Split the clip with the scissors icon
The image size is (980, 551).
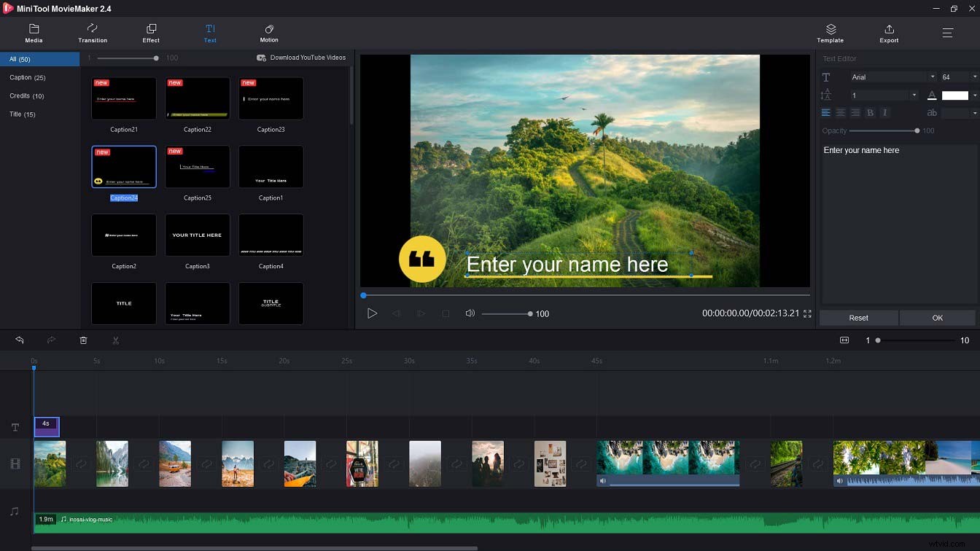point(115,340)
